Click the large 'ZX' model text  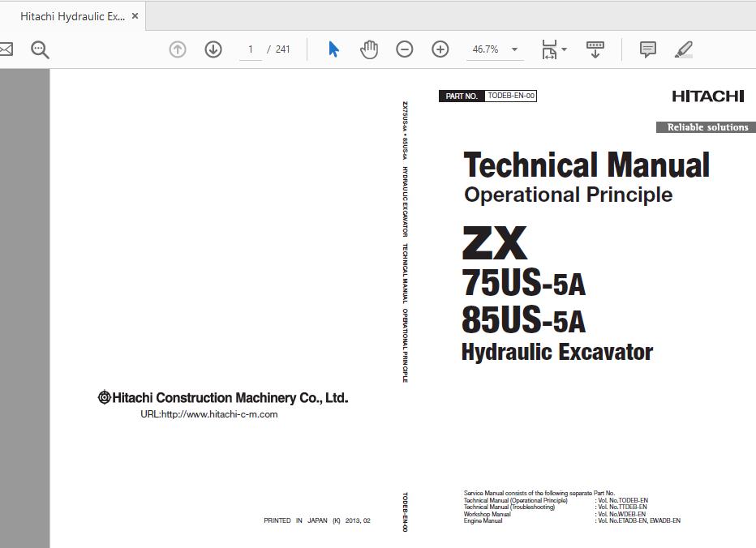495,243
